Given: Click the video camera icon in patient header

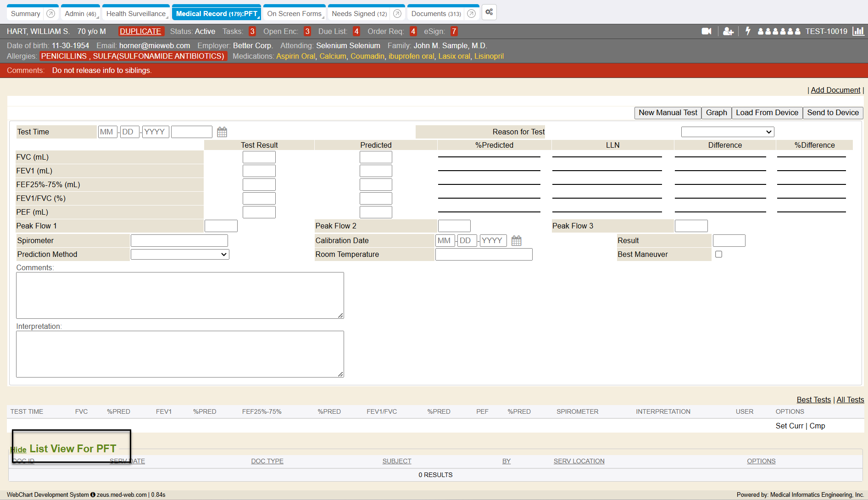Looking at the screenshot, I should (x=706, y=31).
